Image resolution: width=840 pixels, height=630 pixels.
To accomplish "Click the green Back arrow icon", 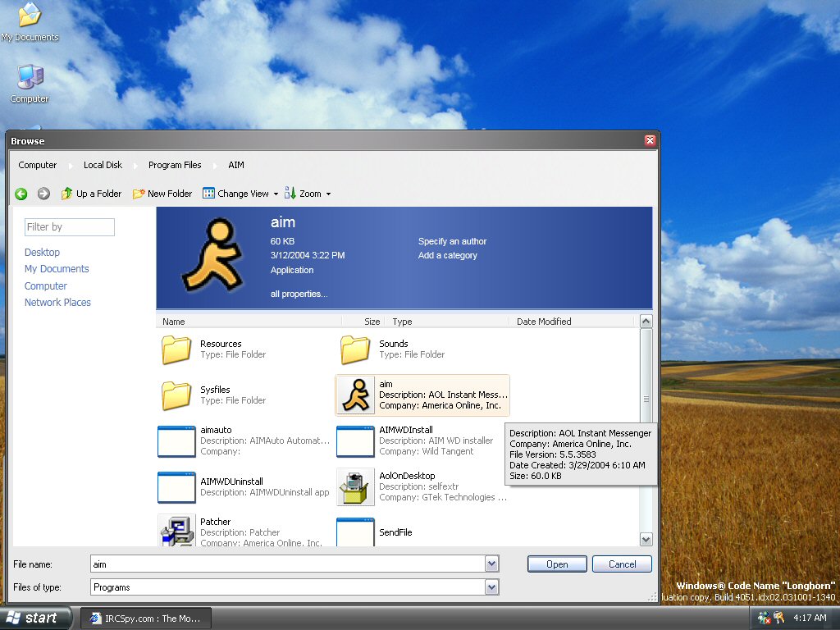I will click(x=21, y=194).
